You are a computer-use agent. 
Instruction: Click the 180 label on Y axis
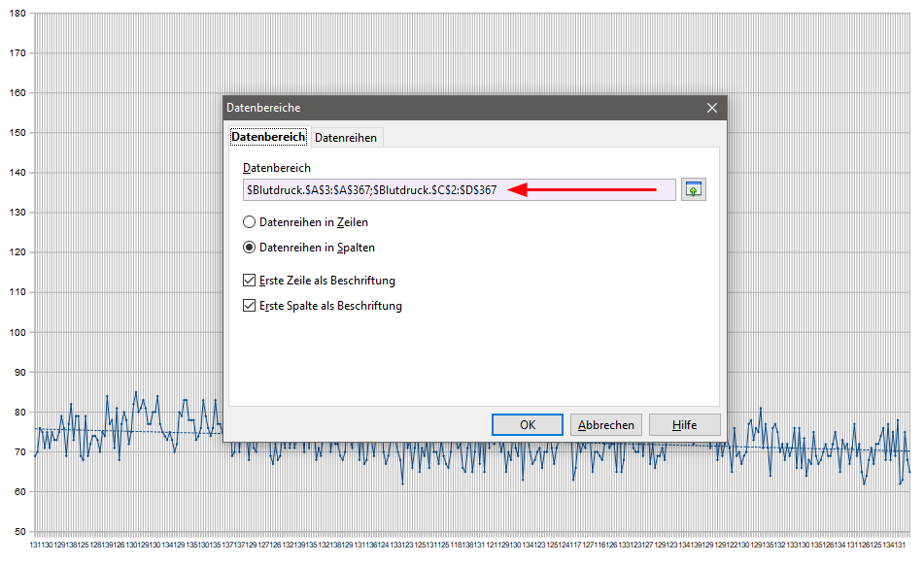17,14
